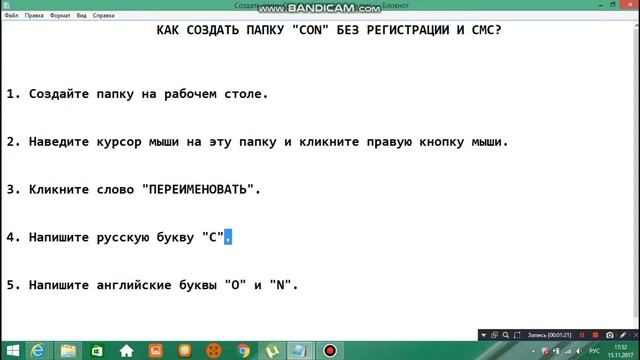
Task: Click line "Напишите английские буквы"
Action: point(123,285)
